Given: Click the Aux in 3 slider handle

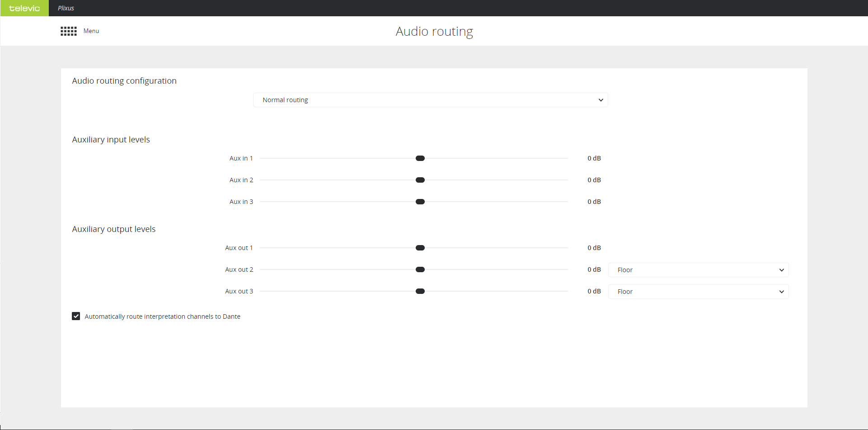Looking at the screenshot, I should coord(420,202).
